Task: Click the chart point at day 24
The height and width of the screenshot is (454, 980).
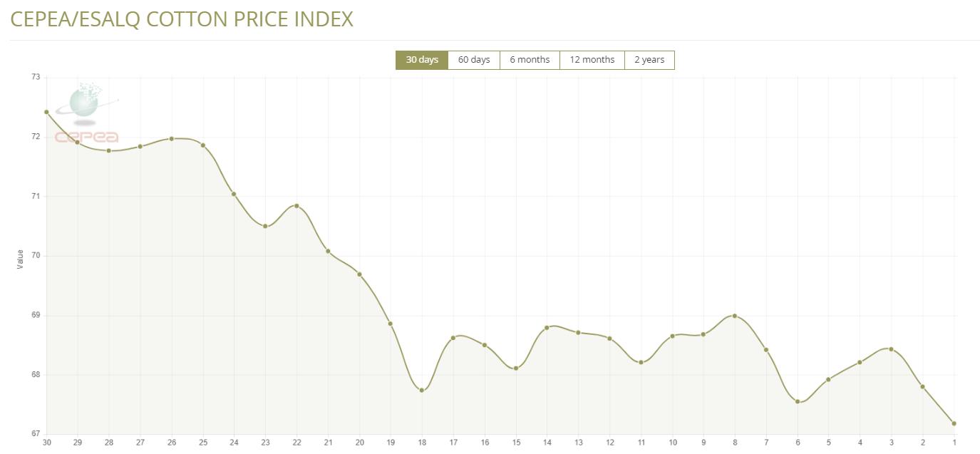Action: click(x=234, y=194)
